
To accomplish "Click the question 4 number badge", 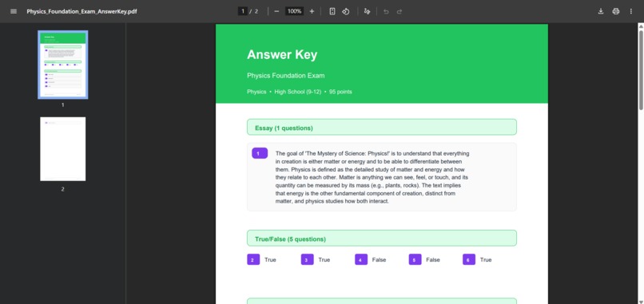I will (x=361, y=259).
